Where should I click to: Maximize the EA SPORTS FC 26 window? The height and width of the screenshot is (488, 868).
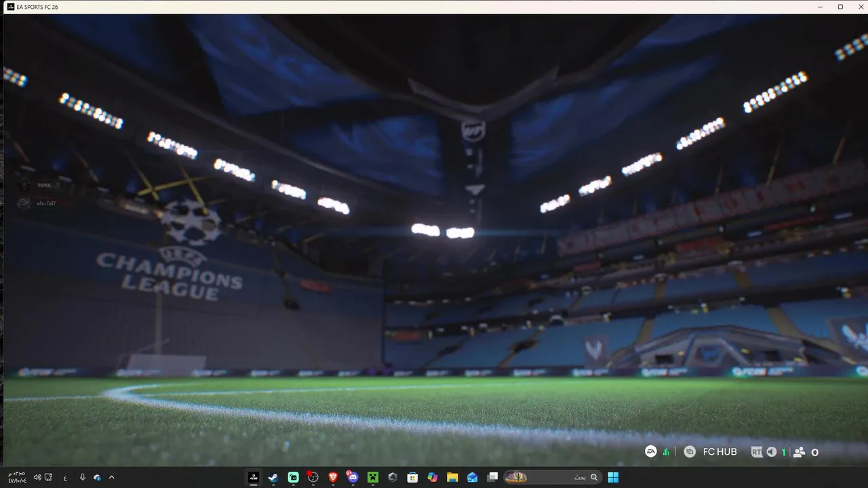point(840,7)
